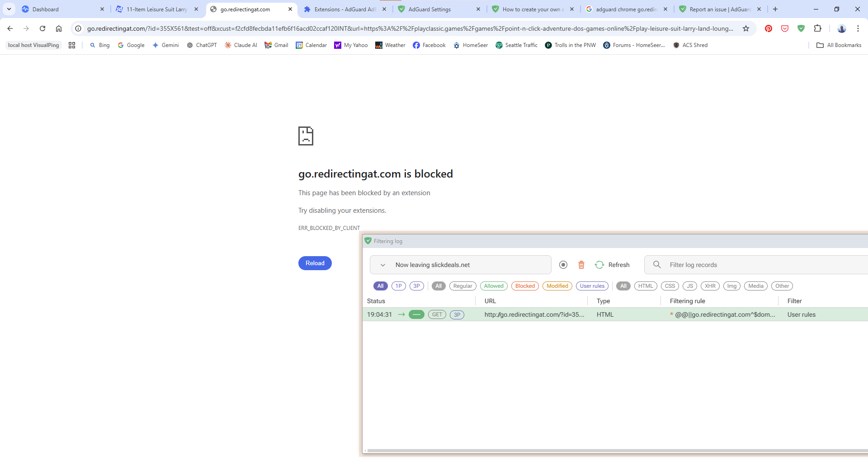Select the Media content type filter
The image size is (868, 459).
pos(755,286)
